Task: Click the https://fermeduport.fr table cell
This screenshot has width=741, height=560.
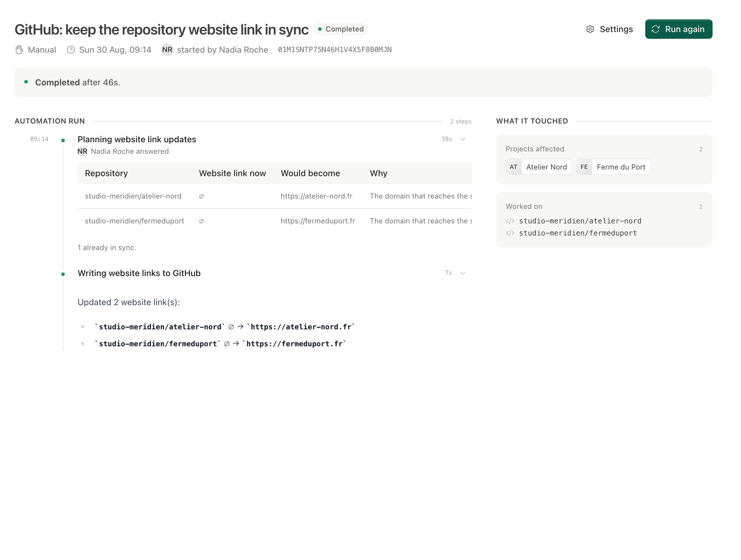Action: tap(317, 221)
